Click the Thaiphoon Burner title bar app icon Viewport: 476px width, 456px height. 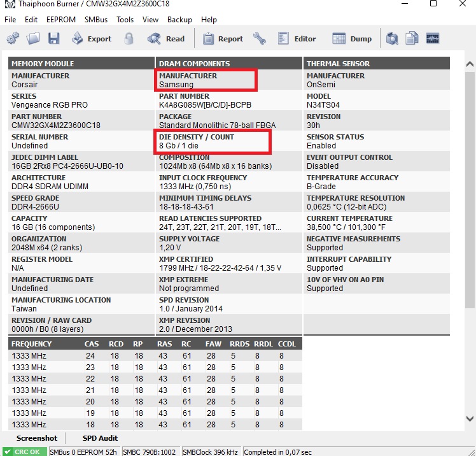point(10,4)
